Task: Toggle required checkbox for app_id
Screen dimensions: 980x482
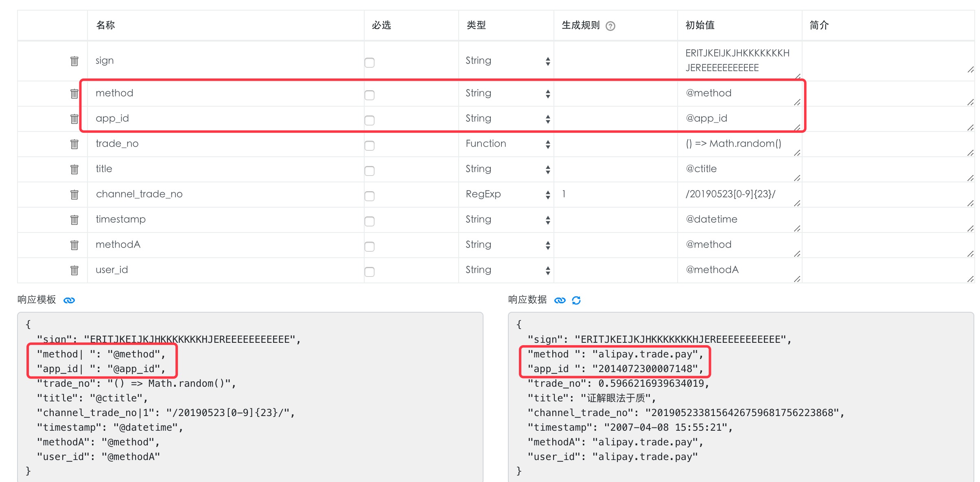Action: click(370, 120)
